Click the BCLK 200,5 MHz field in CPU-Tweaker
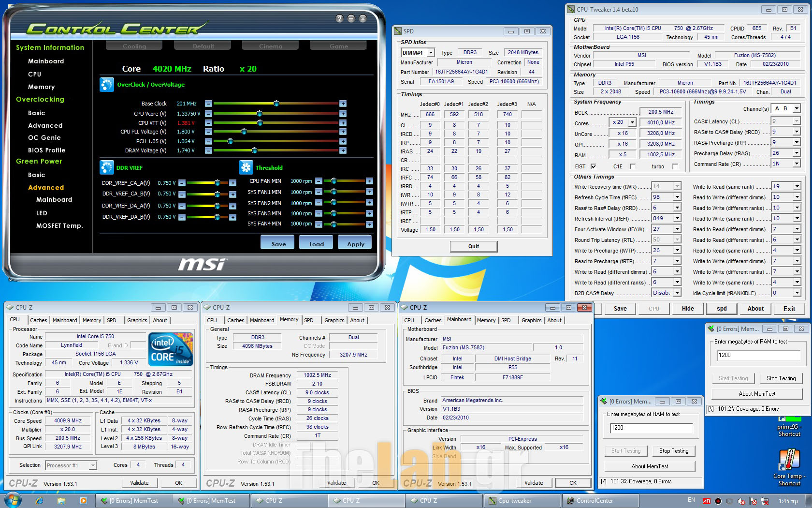Viewport: 812px width, 508px height. pos(661,112)
